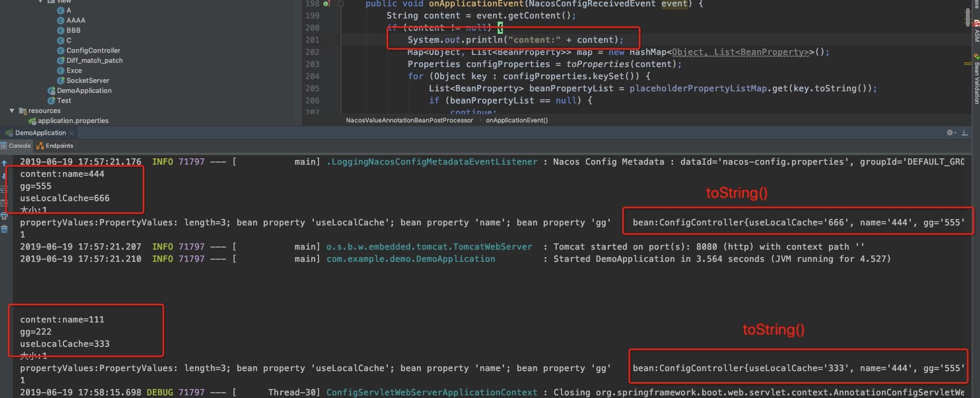Open the ConfigController class in project tree
Screen dimensions: 980x398
[93, 51]
